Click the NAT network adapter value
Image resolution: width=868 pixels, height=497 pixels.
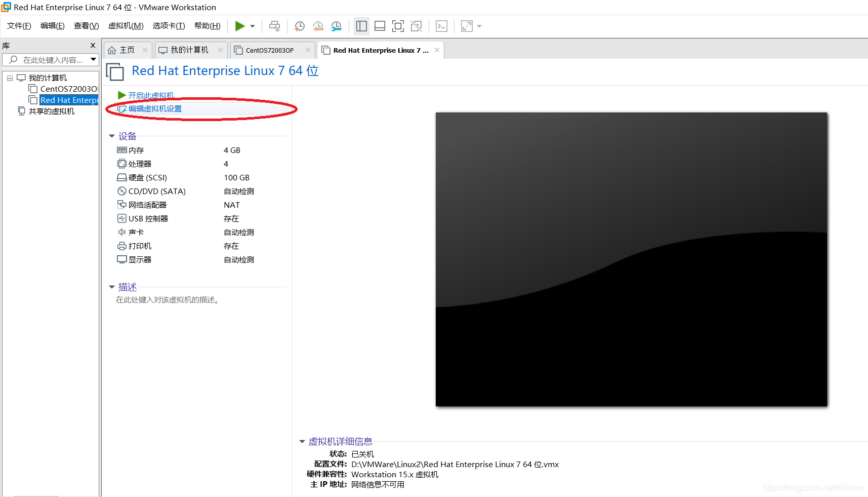click(232, 205)
